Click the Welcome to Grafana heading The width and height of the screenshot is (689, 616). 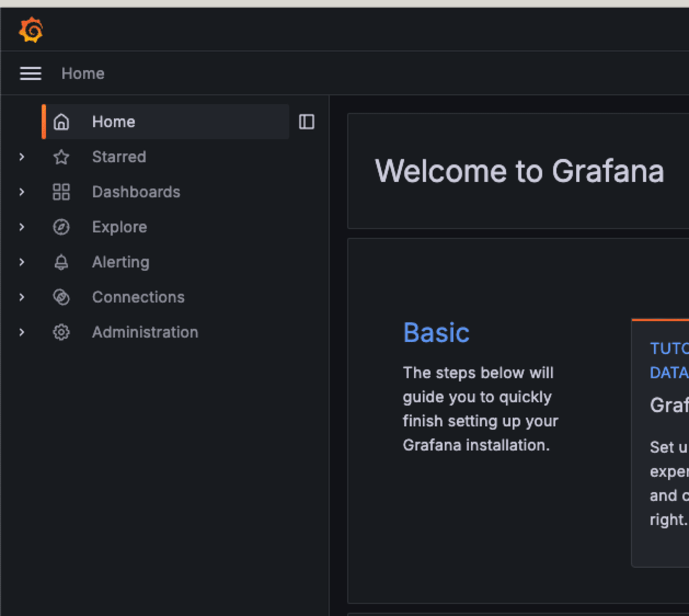[x=520, y=171]
